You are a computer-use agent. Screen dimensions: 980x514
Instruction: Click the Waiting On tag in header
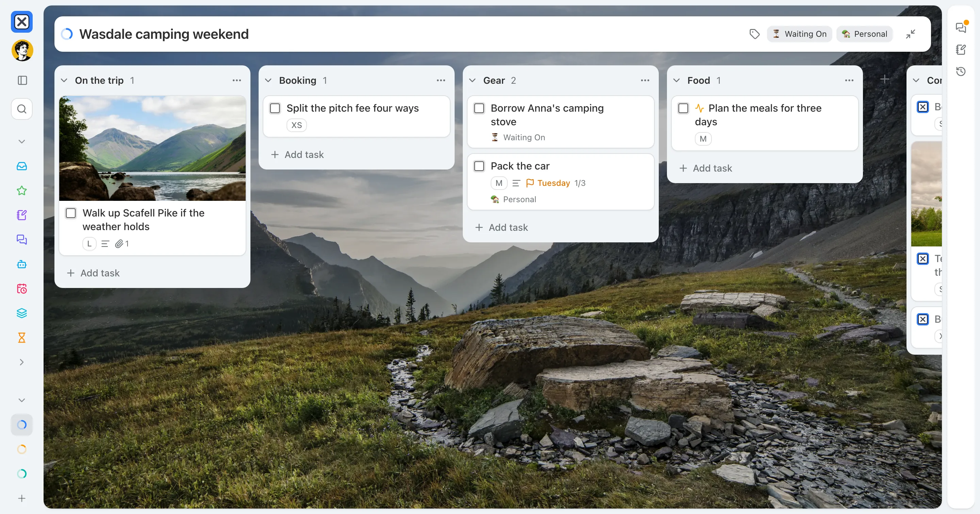click(799, 34)
